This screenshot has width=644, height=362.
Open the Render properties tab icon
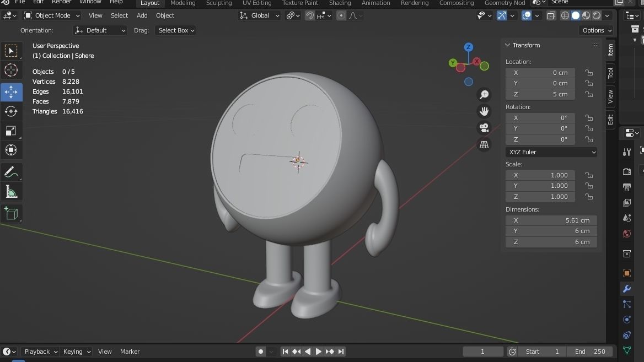coord(627,171)
